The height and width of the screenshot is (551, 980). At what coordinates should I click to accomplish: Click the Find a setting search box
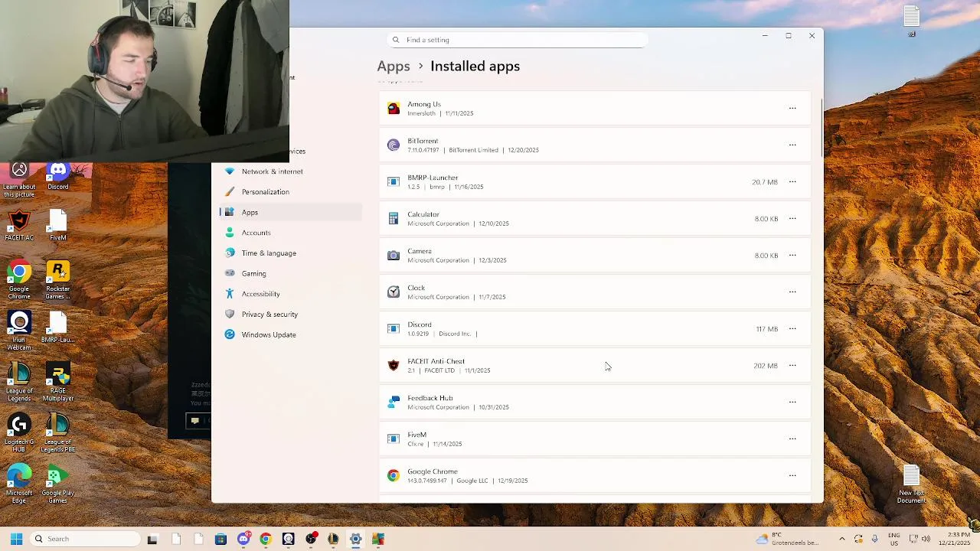(518, 40)
